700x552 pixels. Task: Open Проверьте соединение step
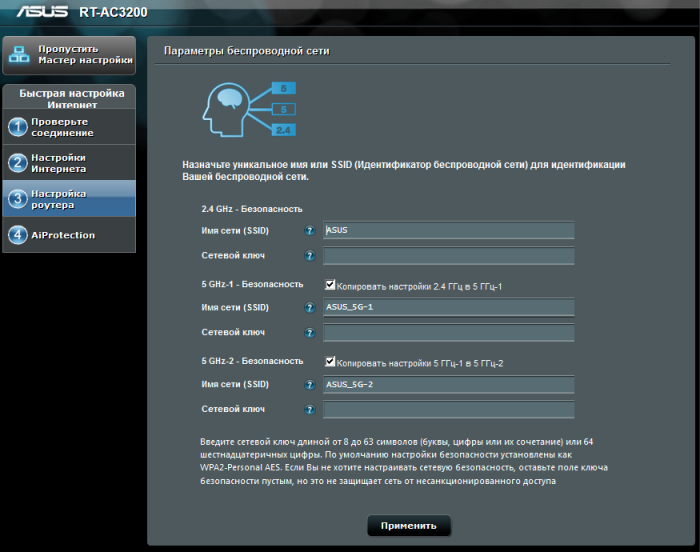[x=69, y=127]
